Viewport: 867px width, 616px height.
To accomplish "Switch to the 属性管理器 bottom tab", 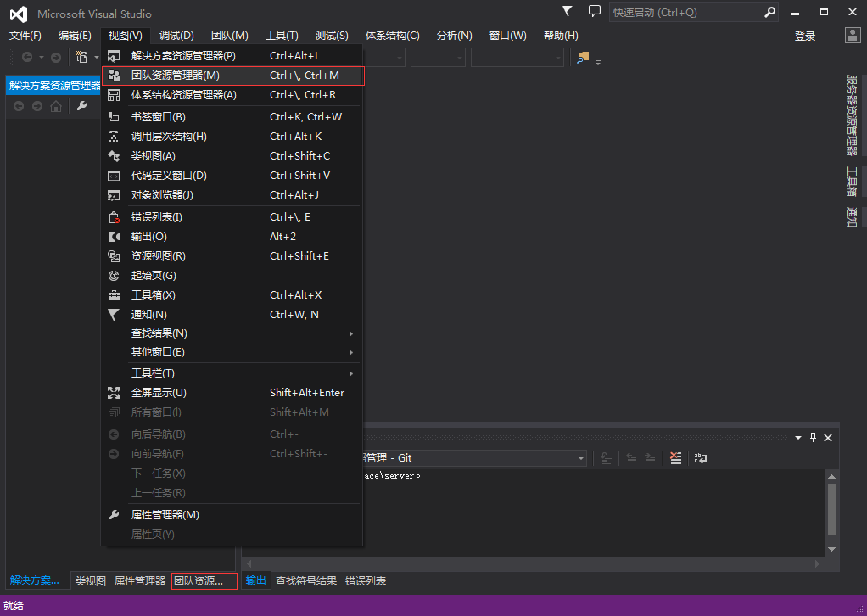I will click(x=140, y=581).
